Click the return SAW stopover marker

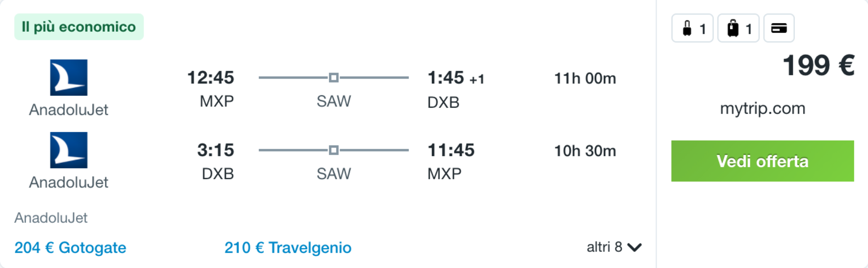click(x=334, y=150)
